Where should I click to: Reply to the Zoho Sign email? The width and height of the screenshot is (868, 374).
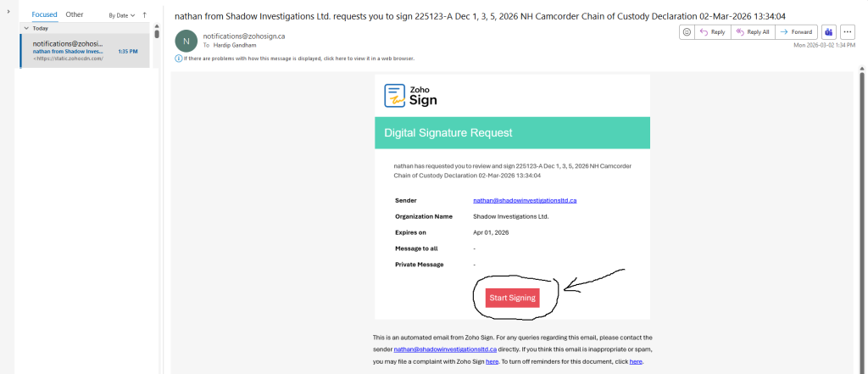(x=712, y=32)
